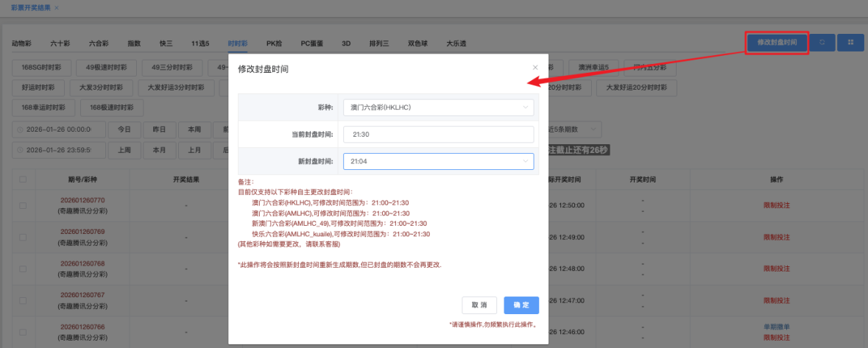This screenshot has width=868, height=348.
Task: Close the 修改封盘时间 dialog with X
Action: coord(535,68)
